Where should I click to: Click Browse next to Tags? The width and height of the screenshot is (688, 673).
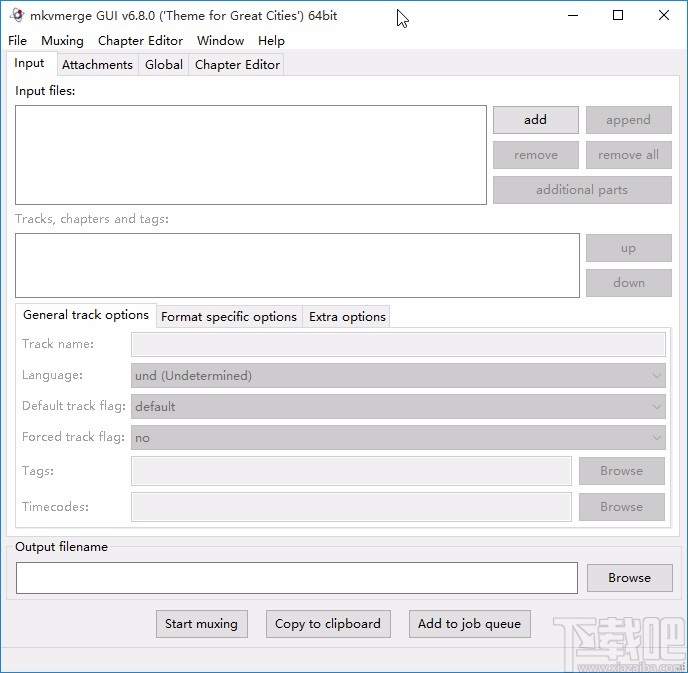coord(622,471)
